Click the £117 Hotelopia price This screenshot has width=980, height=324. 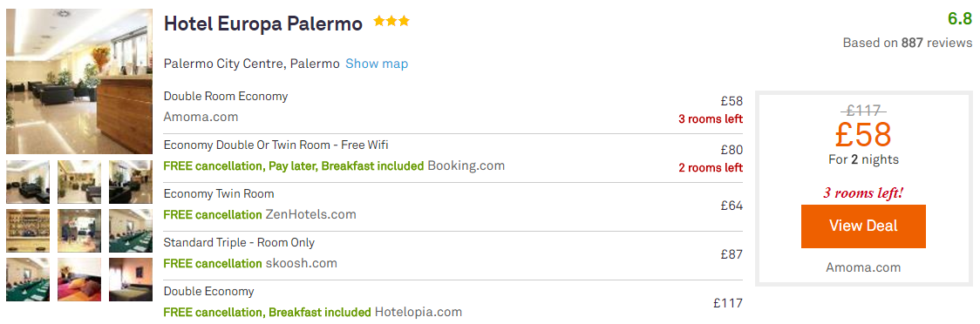[x=728, y=303]
